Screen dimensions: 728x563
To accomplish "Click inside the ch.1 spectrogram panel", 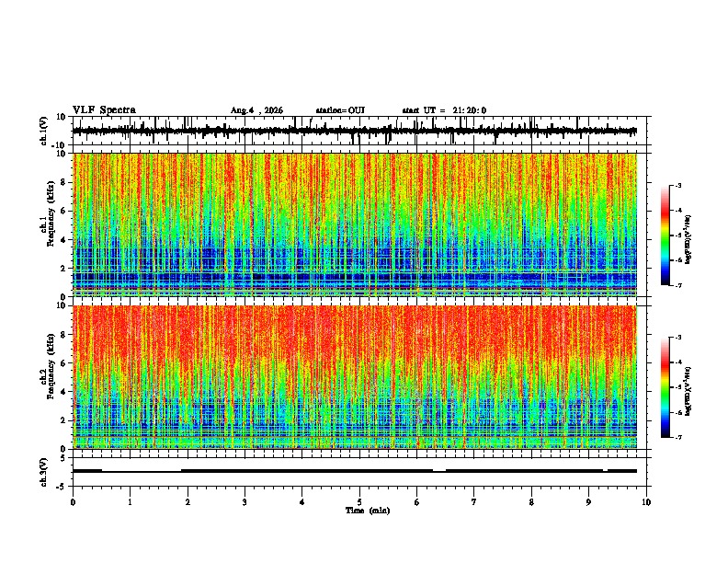I will point(355,224).
